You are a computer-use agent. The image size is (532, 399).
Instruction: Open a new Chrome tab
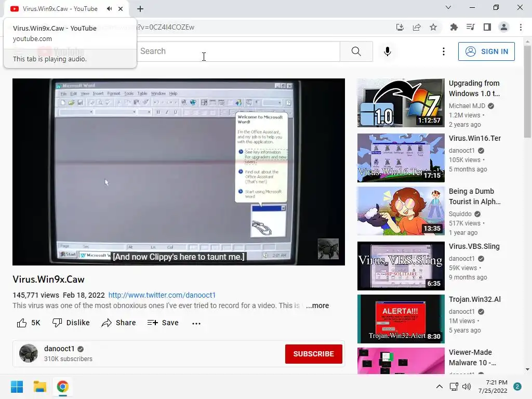140,9
